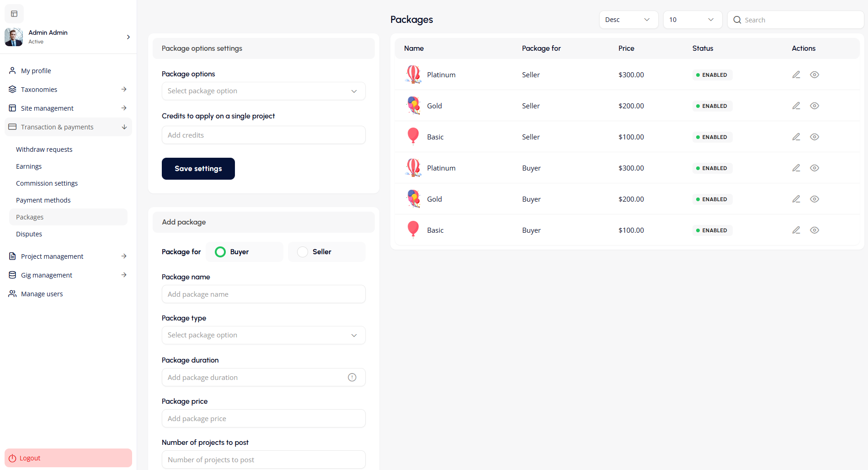The height and width of the screenshot is (470, 868).
Task: Click the Logout button
Action: tap(68, 458)
